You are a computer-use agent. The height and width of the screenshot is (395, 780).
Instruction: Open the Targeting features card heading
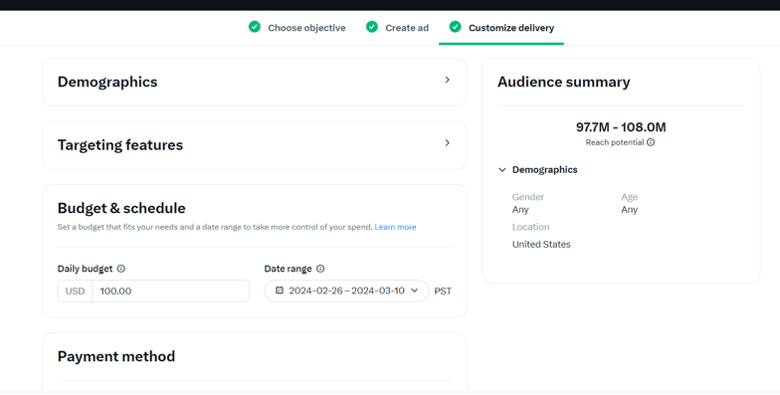[120, 145]
